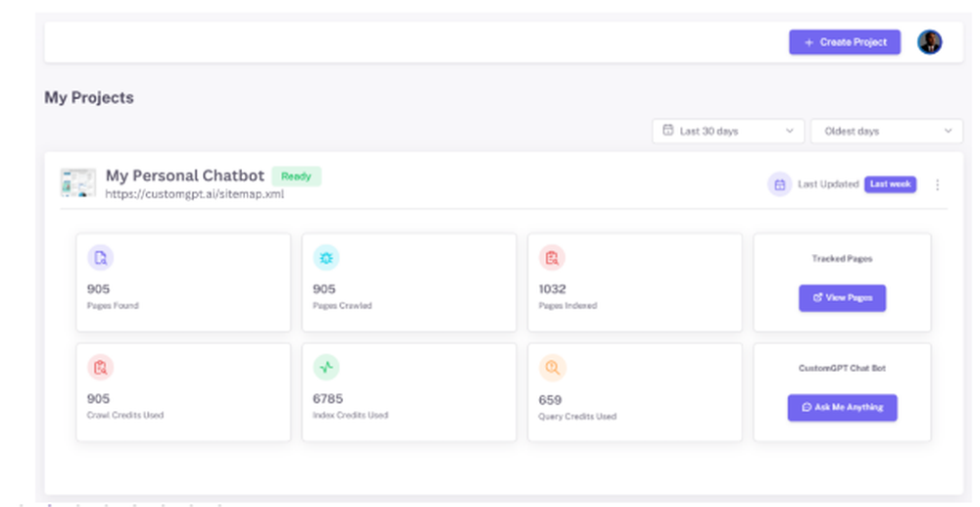980x507 pixels.
Task: Click the Index Credits Used label
Action: click(x=350, y=415)
